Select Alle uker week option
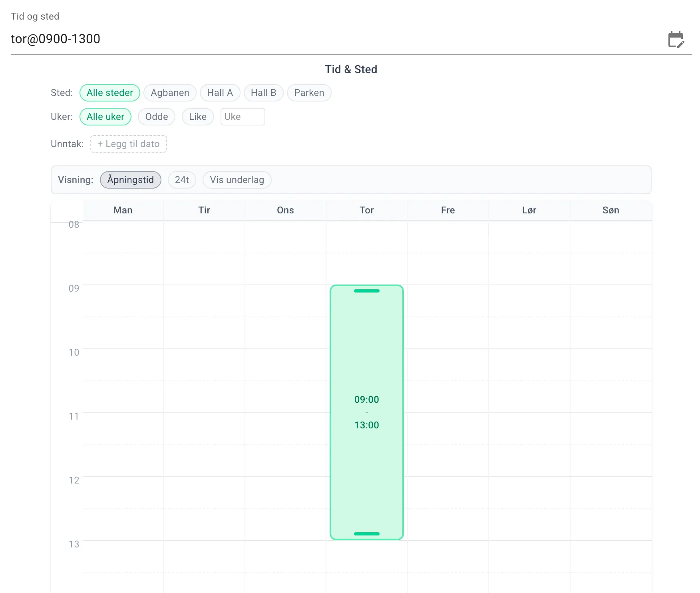 pos(105,117)
